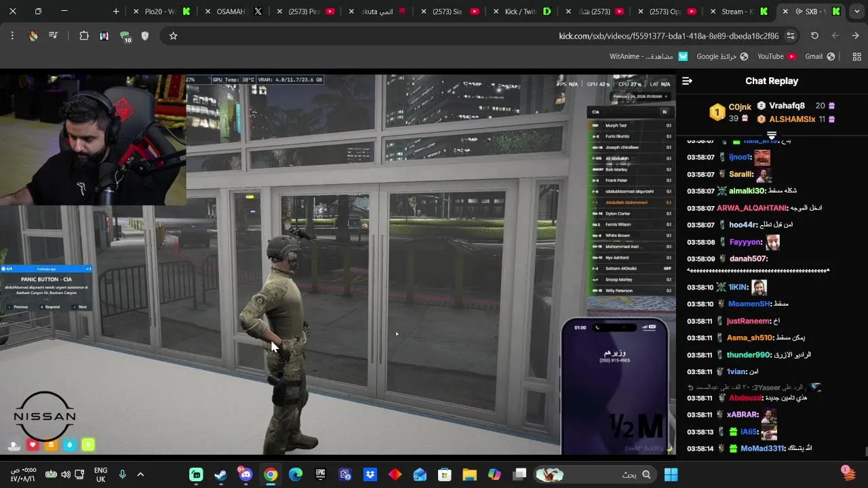
Task: Click Respond on the panic button alert
Action: click(x=50, y=307)
